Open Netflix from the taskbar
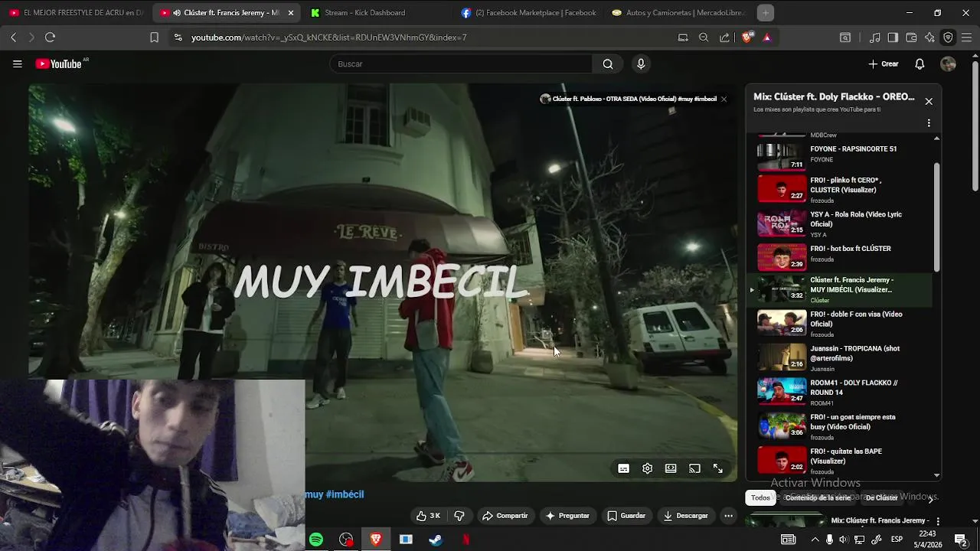Image resolution: width=980 pixels, height=551 pixels. tap(465, 540)
